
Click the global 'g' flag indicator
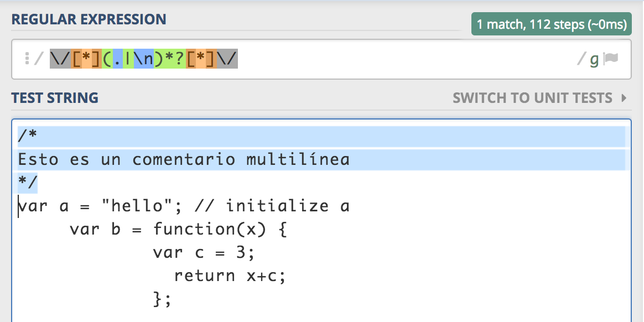(x=594, y=59)
